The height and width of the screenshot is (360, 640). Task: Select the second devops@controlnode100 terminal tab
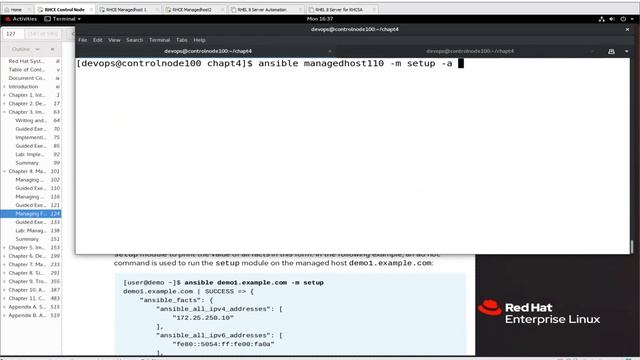pos(470,51)
